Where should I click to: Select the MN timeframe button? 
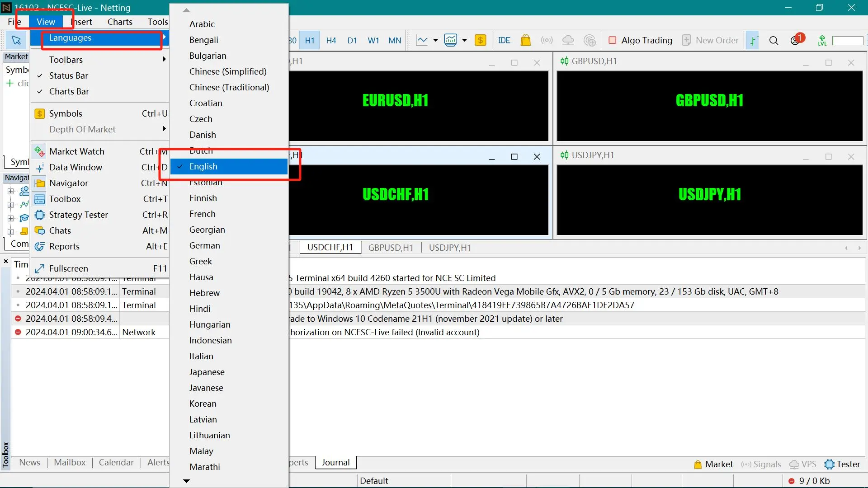395,40
